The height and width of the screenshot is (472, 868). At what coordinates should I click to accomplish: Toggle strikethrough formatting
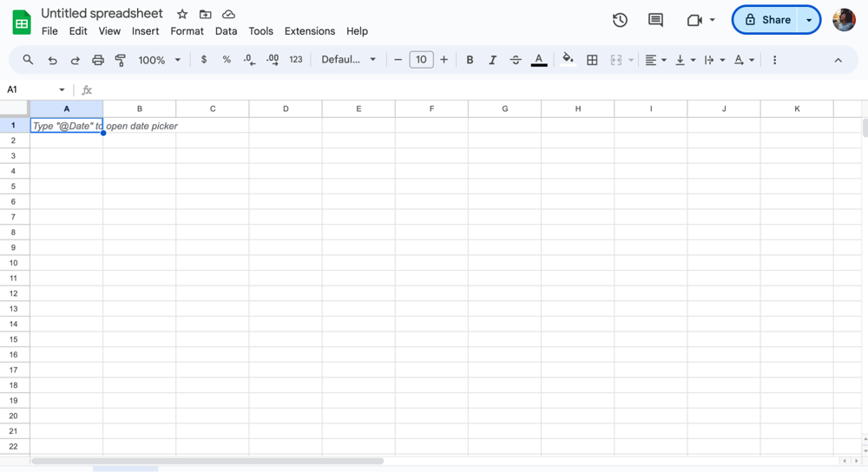[x=516, y=60]
